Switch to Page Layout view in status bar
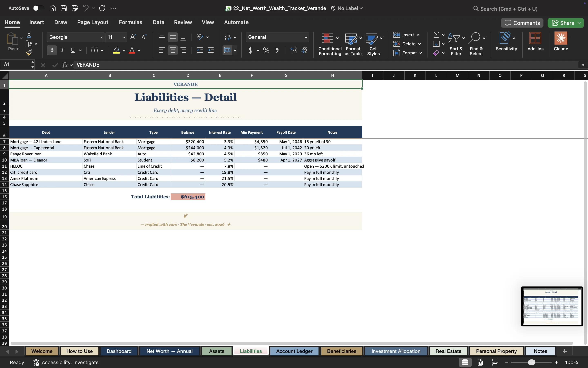The image size is (588, 368). click(480, 362)
